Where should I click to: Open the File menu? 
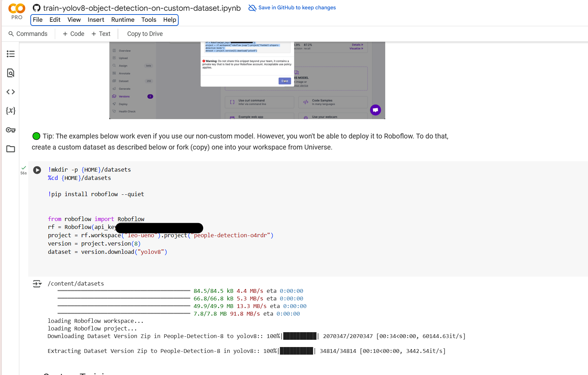pyautogui.click(x=38, y=20)
